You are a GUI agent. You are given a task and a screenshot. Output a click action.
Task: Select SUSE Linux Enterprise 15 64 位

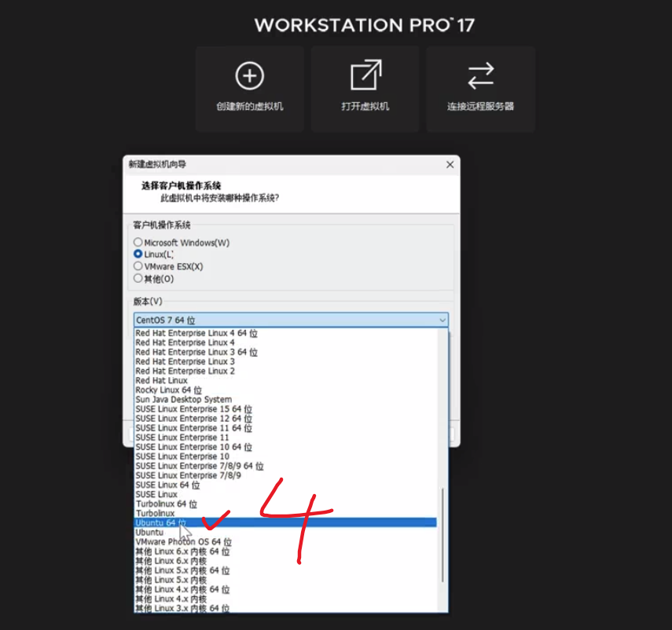point(193,409)
